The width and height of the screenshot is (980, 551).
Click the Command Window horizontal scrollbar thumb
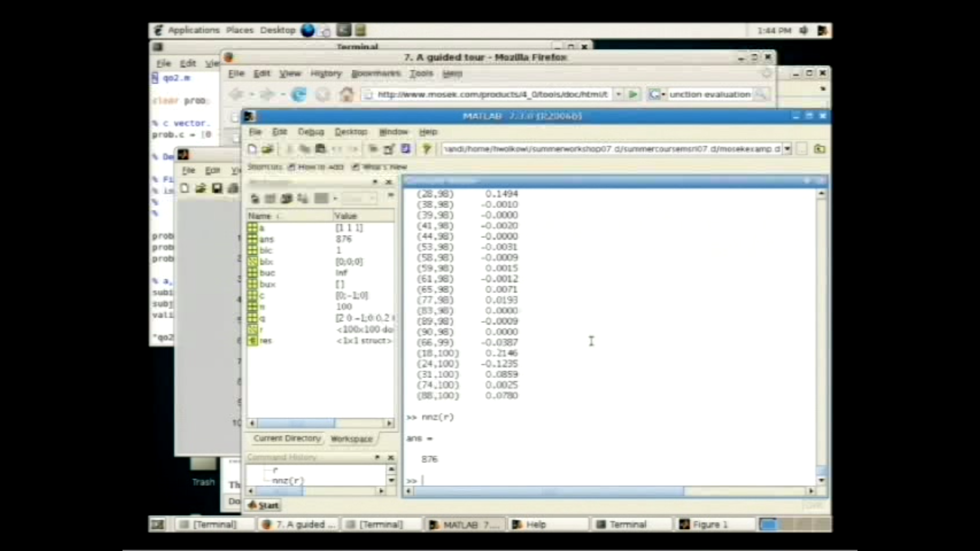tap(549, 491)
